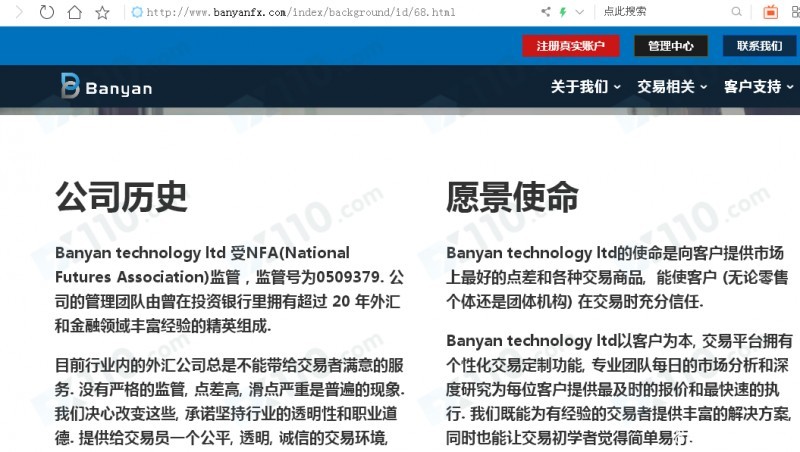Click the browser forward arrow
The width and height of the screenshot is (800, 452).
click(19, 12)
